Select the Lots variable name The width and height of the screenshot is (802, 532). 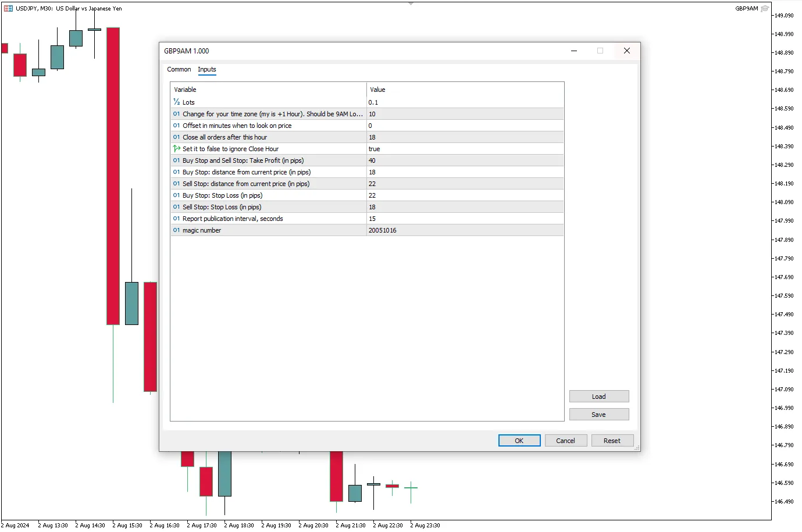point(188,102)
